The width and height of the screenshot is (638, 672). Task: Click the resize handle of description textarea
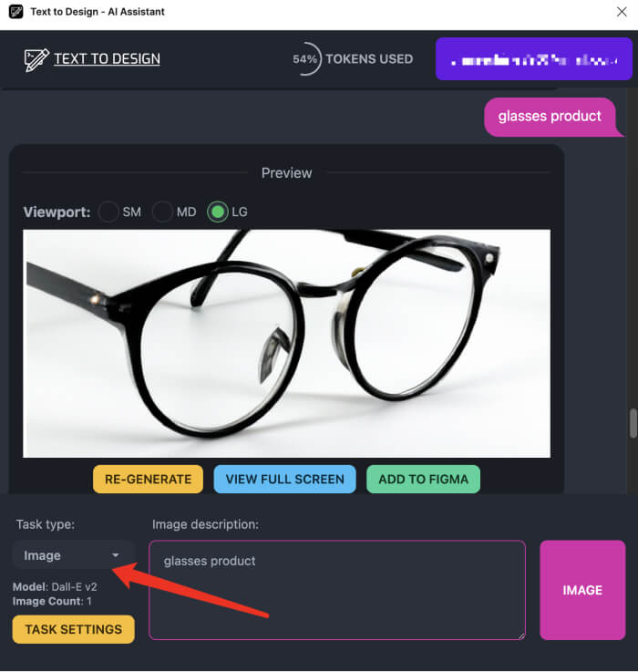pos(521,636)
